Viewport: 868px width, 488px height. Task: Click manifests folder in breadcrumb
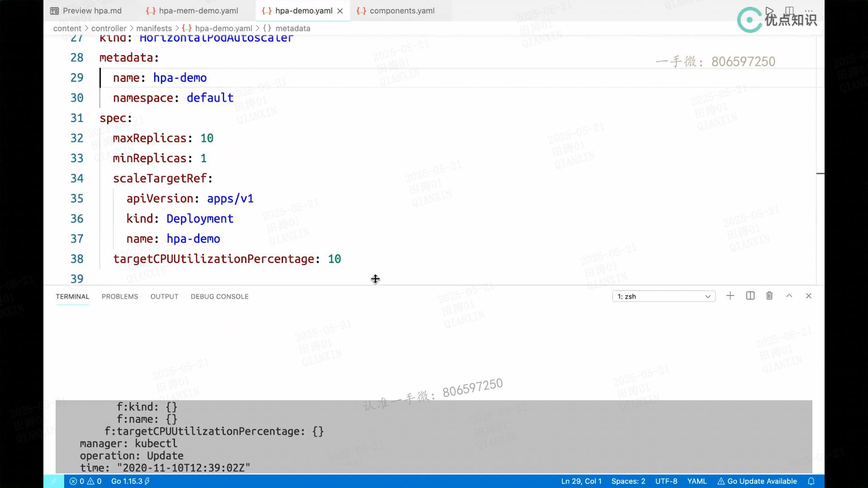click(x=154, y=28)
